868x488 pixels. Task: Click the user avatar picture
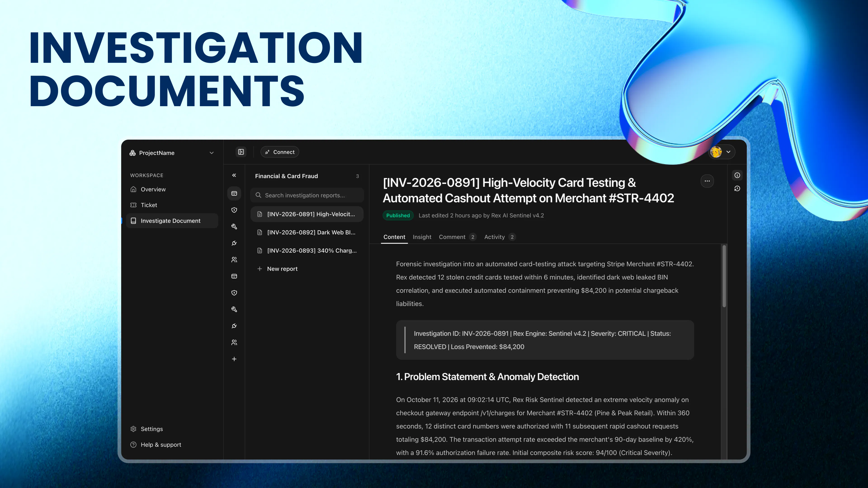point(716,152)
